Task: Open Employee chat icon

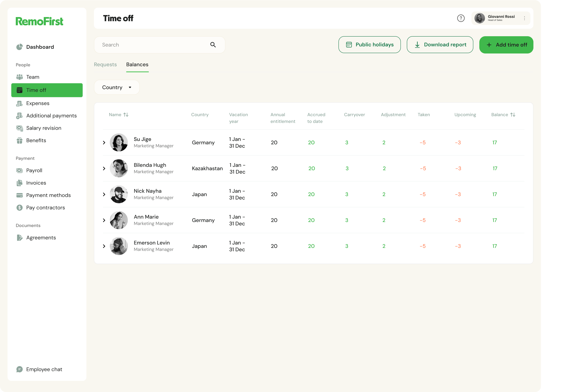Action: click(20, 369)
